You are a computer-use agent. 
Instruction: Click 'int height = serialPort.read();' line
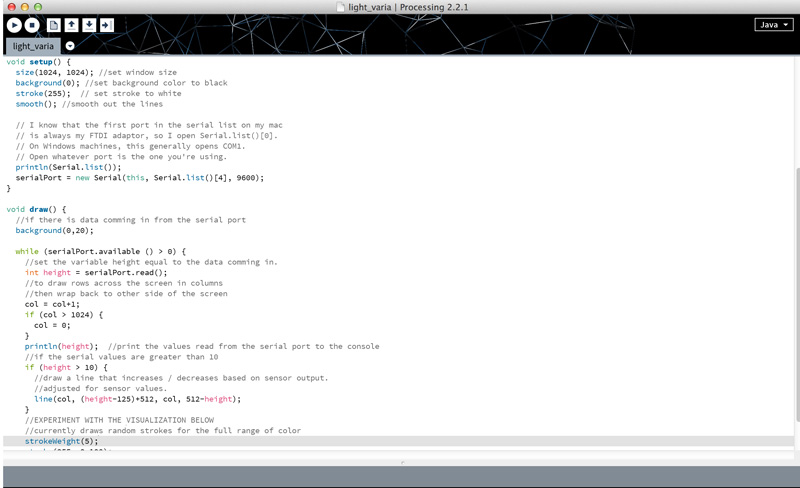[x=96, y=273]
